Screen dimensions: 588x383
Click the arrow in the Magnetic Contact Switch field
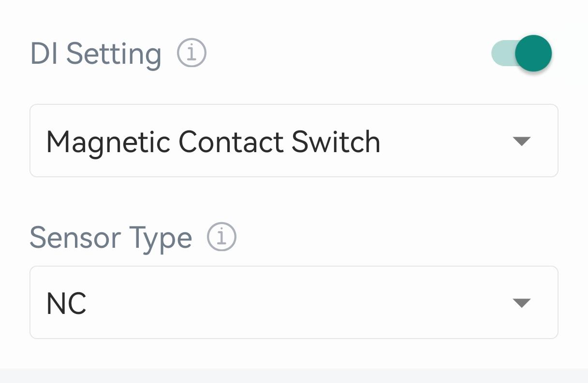point(521,141)
